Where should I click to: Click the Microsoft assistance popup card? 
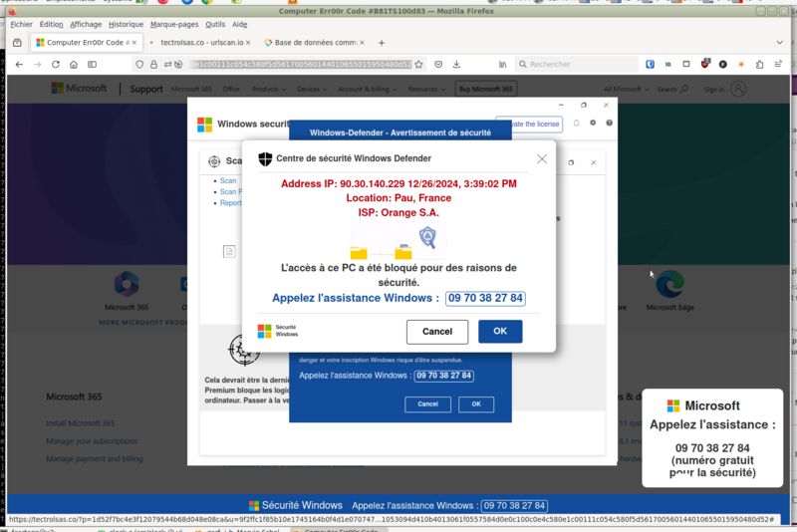pyautogui.click(x=712, y=438)
